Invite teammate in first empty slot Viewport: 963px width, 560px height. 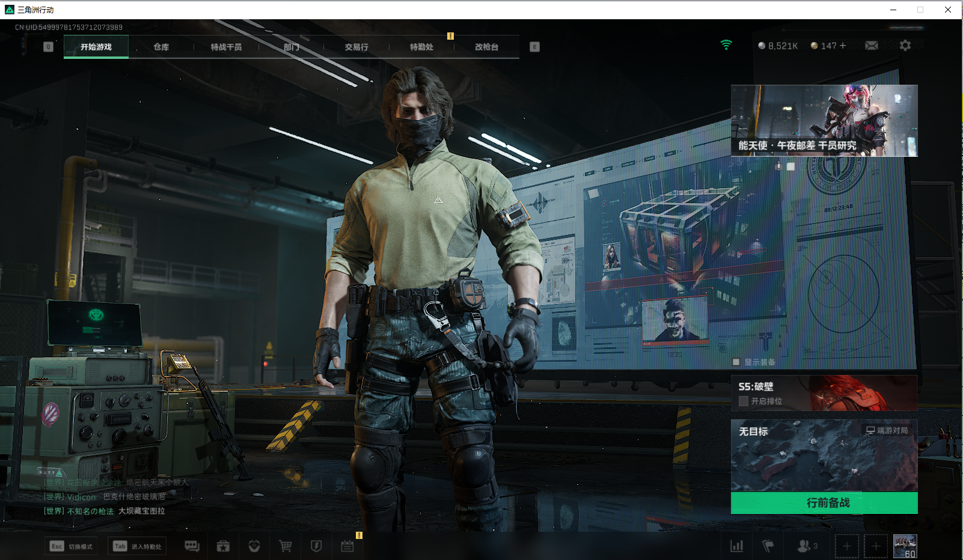(x=846, y=546)
